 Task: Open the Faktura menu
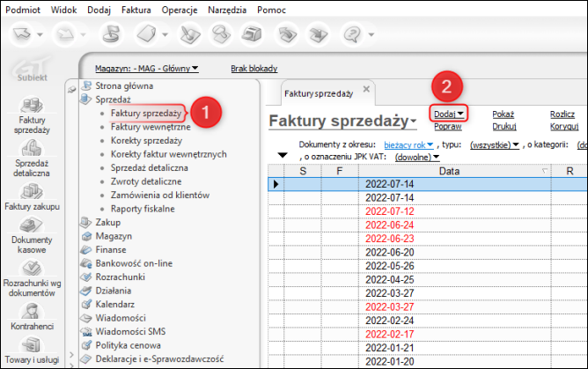click(136, 10)
